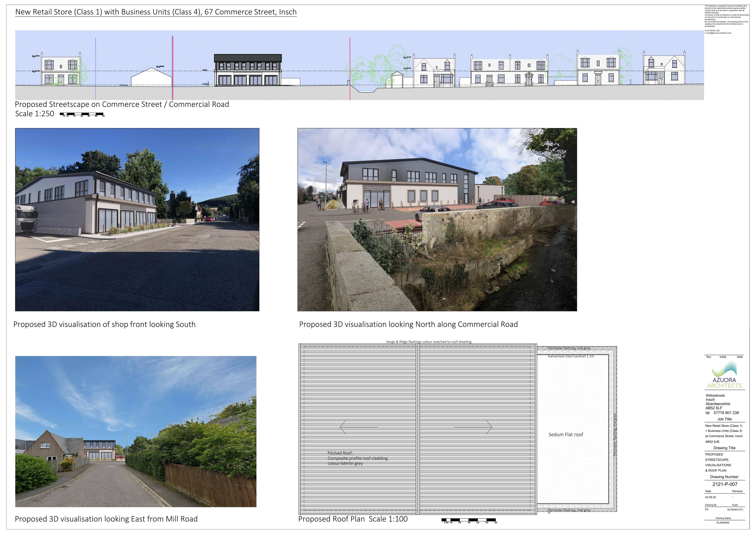Click the scale bar beside Scale 1:250
Viewport: 756px width, 534px height.
pyautogui.click(x=82, y=115)
